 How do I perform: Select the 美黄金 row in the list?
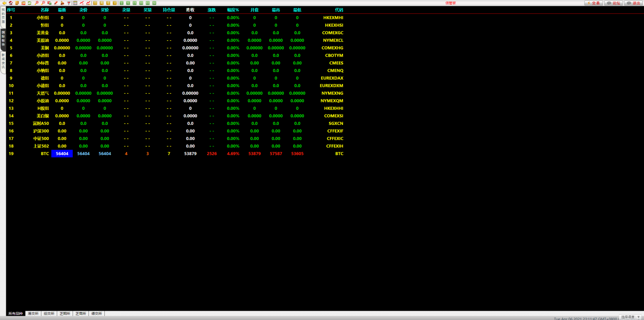[x=42, y=33]
